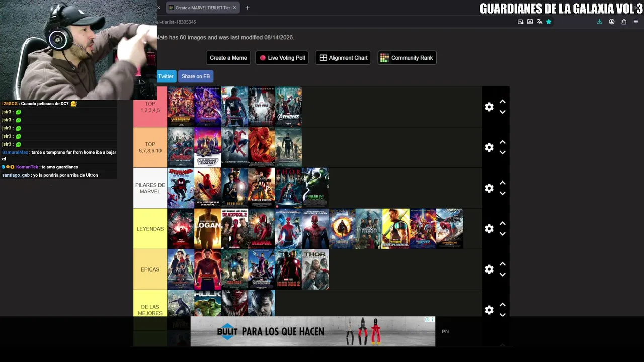This screenshot has height=362, width=644.
Task: Select the LEYENDAS tier label
Action: tap(150, 229)
